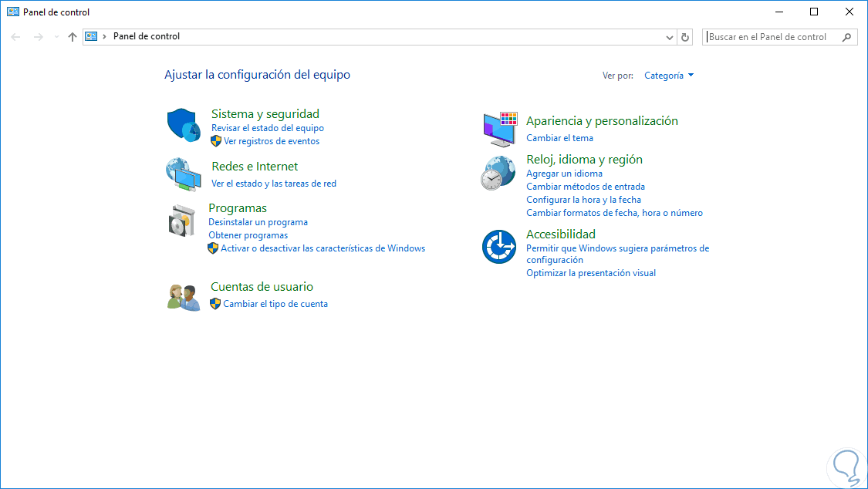Open the Accesibilidad category heading

561,234
